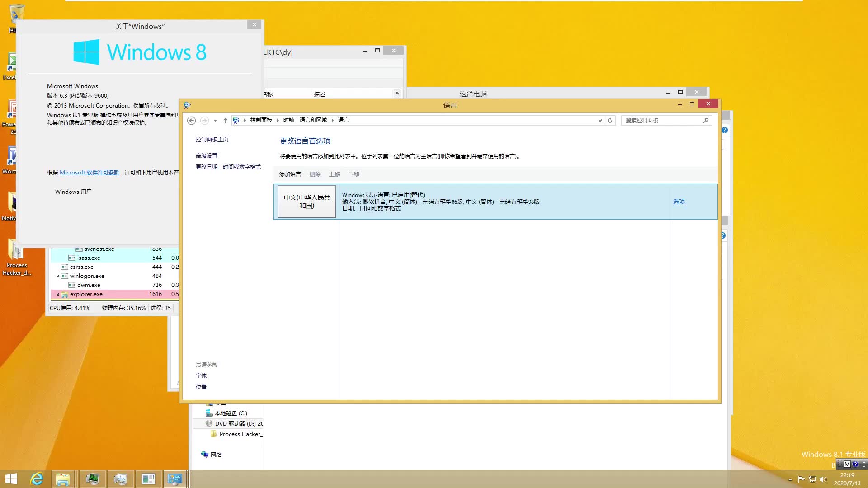Click the address bar Control Panel icon
The image size is (868, 488).
[236, 120]
